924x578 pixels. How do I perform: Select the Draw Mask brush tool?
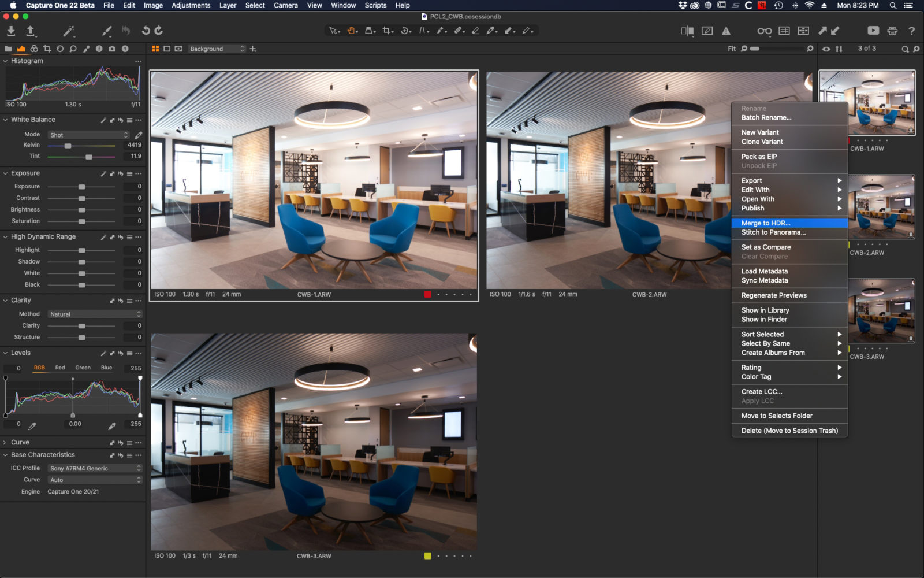pos(440,30)
